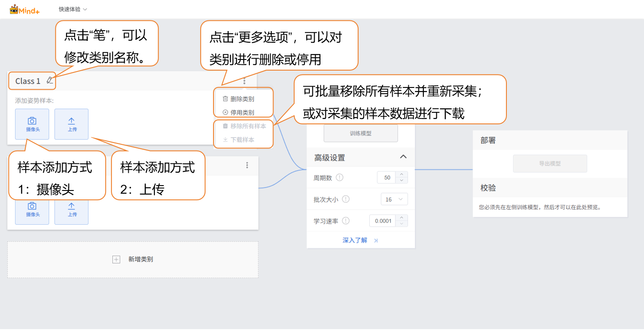Screen dimensions: 644x333
Task: Open the Class 1 three-dot options menu
Action: coord(244,81)
